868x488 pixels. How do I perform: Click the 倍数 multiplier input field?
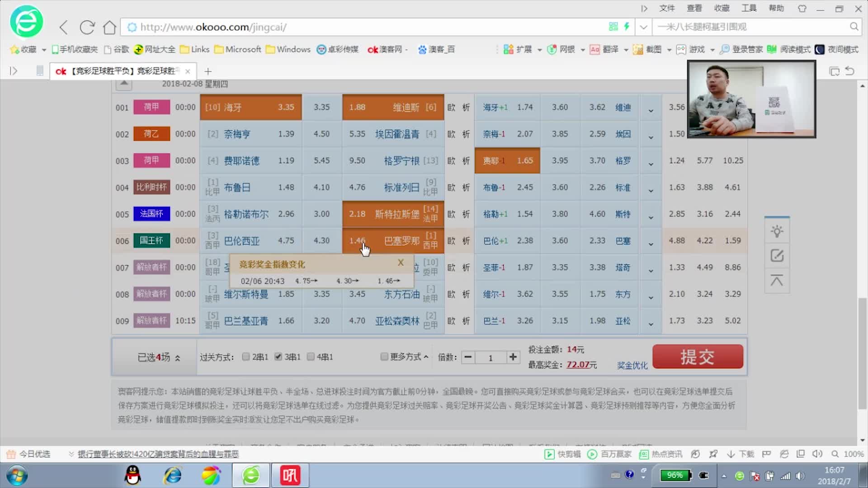(x=491, y=357)
